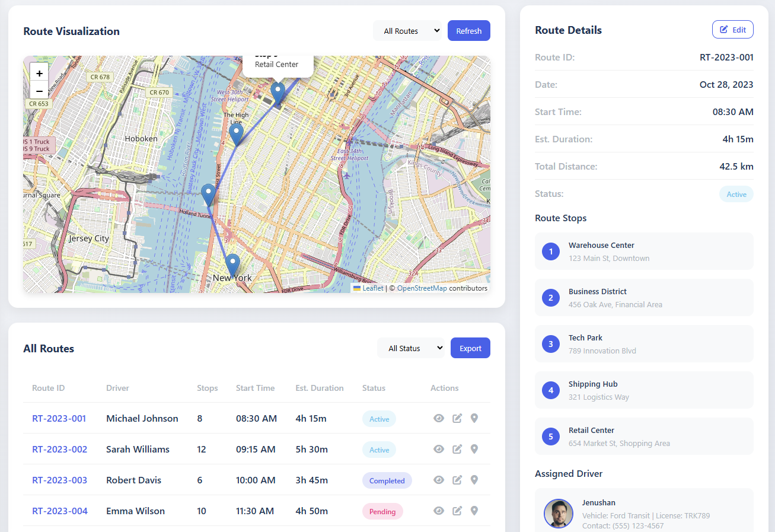Click the 5h 30m duration cell
775x532 pixels.
(x=311, y=449)
